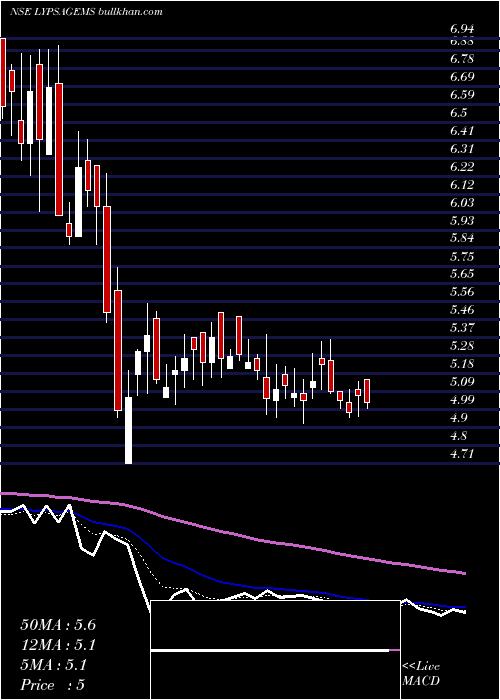Select the 5.84 price axis label
500x700 pixels.
[x=462, y=238]
